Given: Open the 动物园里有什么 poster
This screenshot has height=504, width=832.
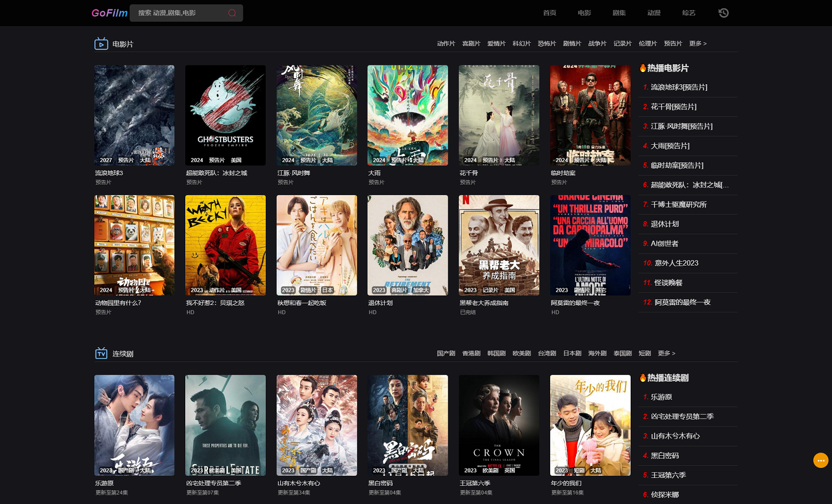Looking at the screenshot, I should (x=134, y=245).
